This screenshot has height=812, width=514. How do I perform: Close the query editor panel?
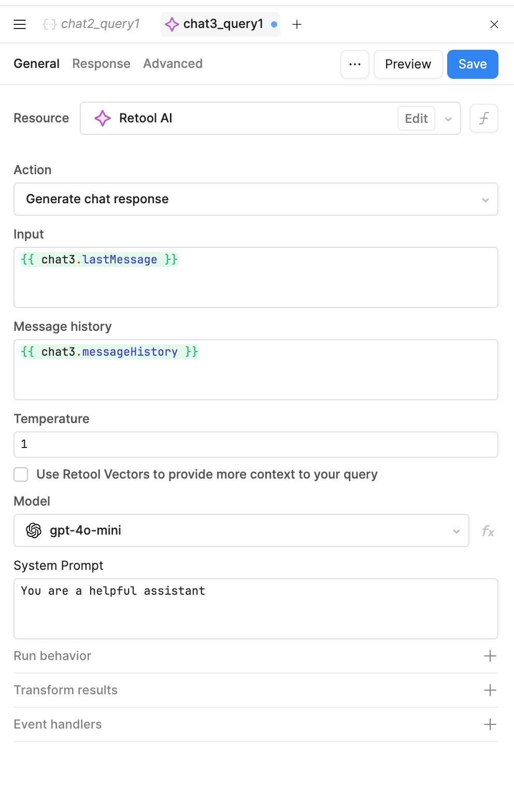[494, 24]
